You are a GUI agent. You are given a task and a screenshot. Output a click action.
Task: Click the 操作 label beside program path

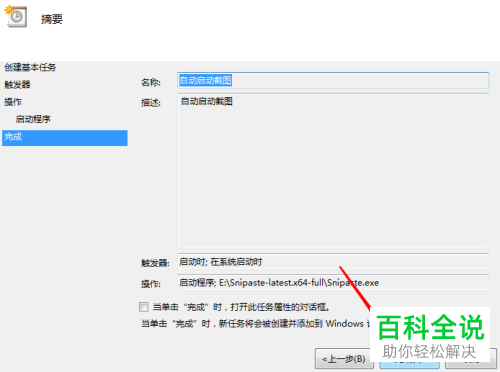click(151, 284)
